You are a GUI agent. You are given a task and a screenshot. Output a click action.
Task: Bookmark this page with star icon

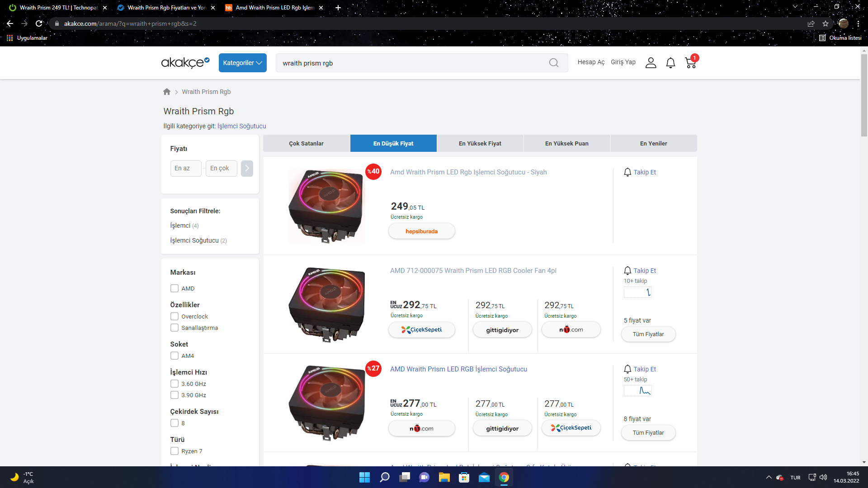[826, 23]
